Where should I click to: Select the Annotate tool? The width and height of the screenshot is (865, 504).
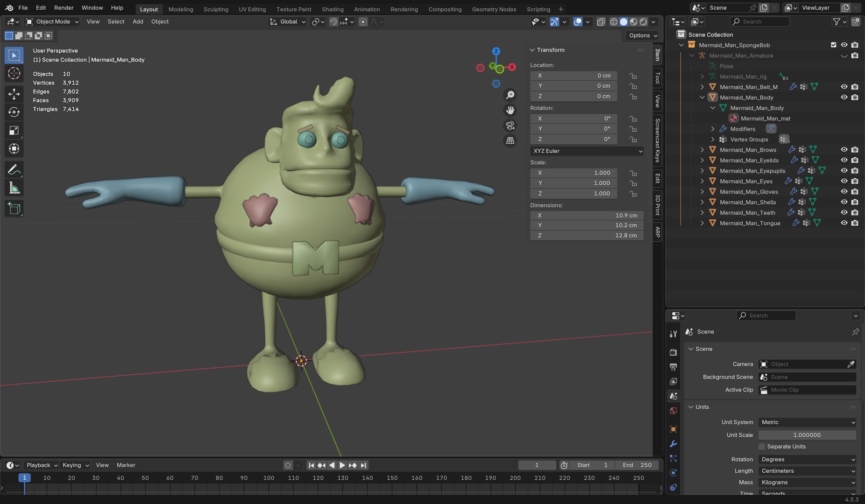pyautogui.click(x=14, y=169)
